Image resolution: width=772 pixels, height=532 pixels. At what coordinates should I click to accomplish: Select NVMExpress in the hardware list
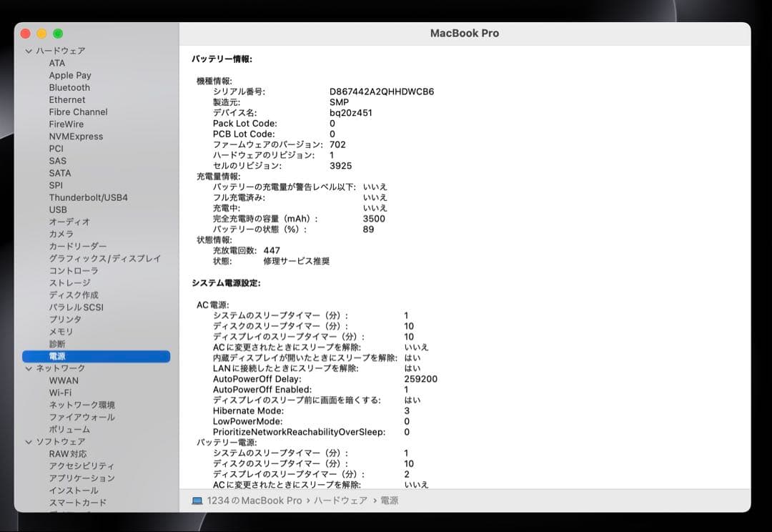click(x=76, y=136)
